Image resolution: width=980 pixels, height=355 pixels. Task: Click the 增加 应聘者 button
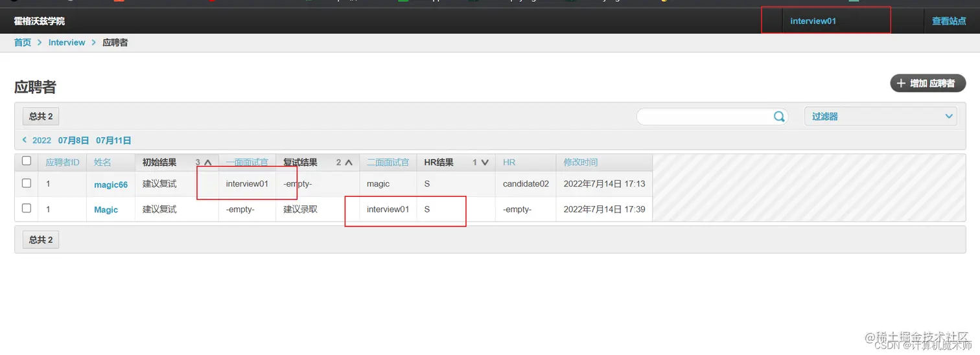tap(927, 84)
